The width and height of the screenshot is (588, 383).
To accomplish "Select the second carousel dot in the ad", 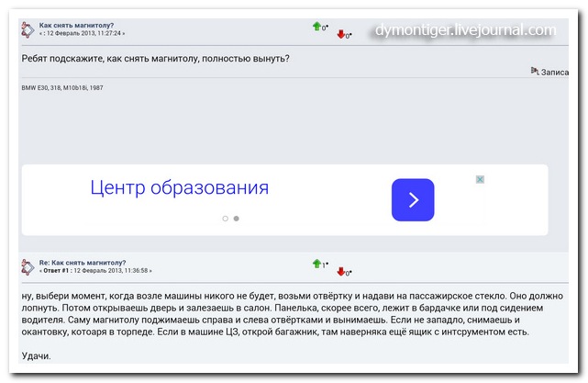I will [236, 219].
